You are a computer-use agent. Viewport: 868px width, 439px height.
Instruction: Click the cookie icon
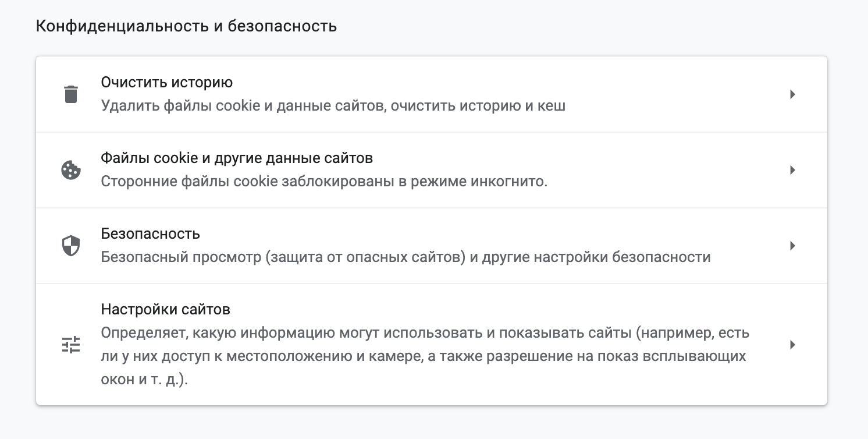pyautogui.click(x=70, y=170)
